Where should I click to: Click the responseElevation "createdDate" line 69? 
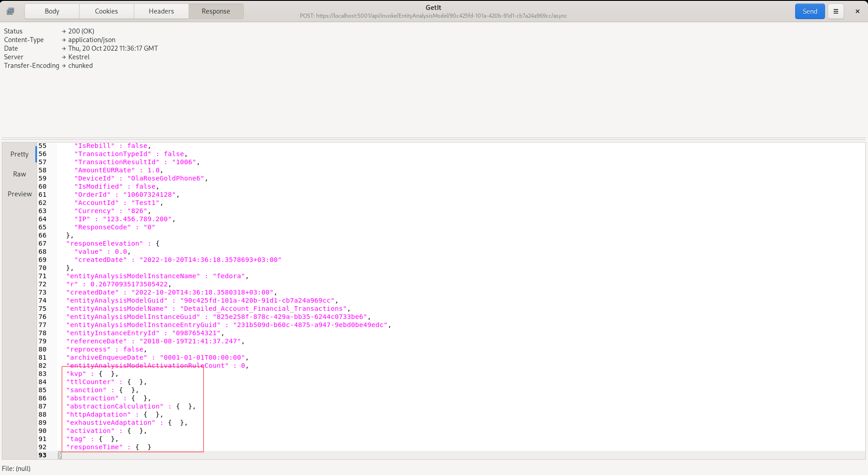pos(178,260)
